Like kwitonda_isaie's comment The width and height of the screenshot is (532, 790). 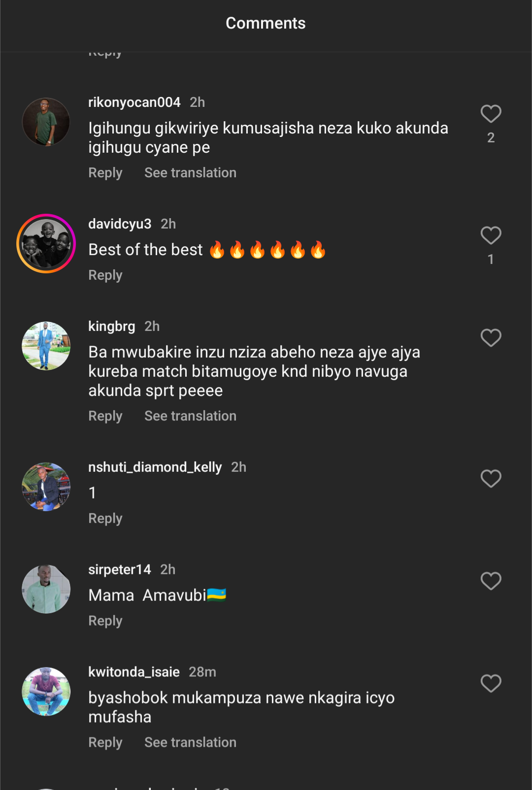(x=491, y=684)
